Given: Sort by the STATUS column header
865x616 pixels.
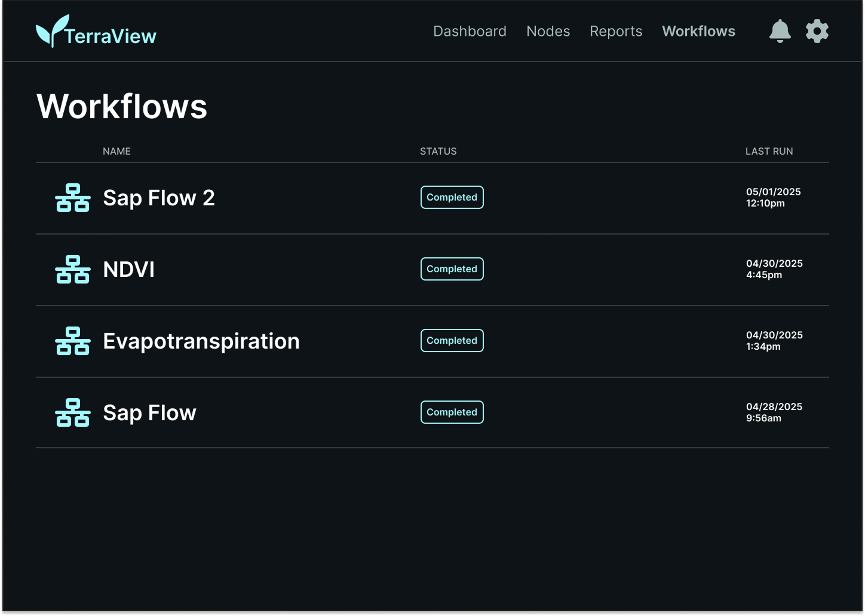Looking at the screenshot, I should [x=438, y=152].
